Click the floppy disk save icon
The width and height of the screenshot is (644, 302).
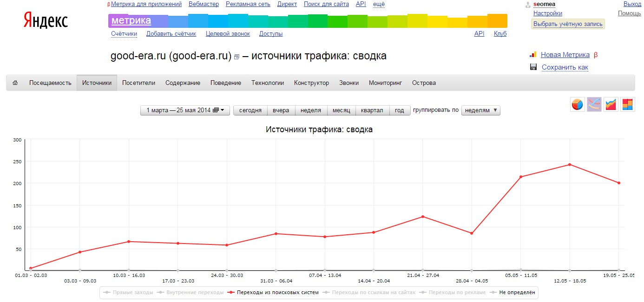point(533,67)
